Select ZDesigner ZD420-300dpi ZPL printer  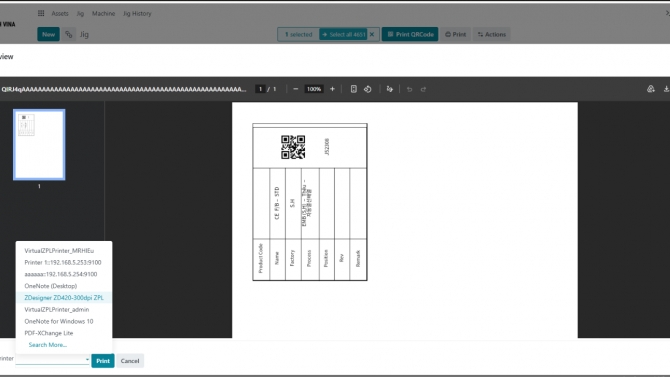point(64,297)
